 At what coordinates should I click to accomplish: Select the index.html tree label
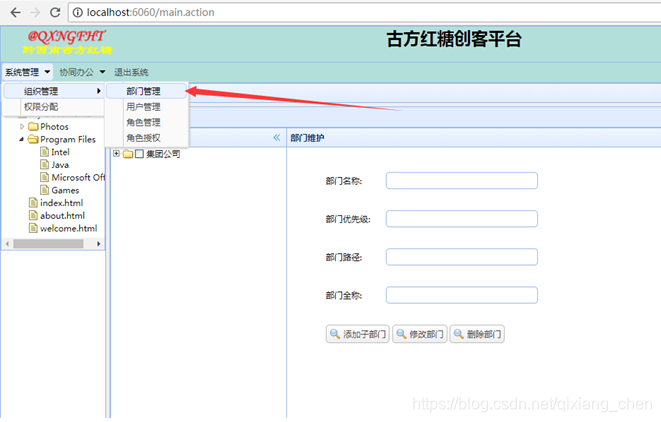coord(62,203)
